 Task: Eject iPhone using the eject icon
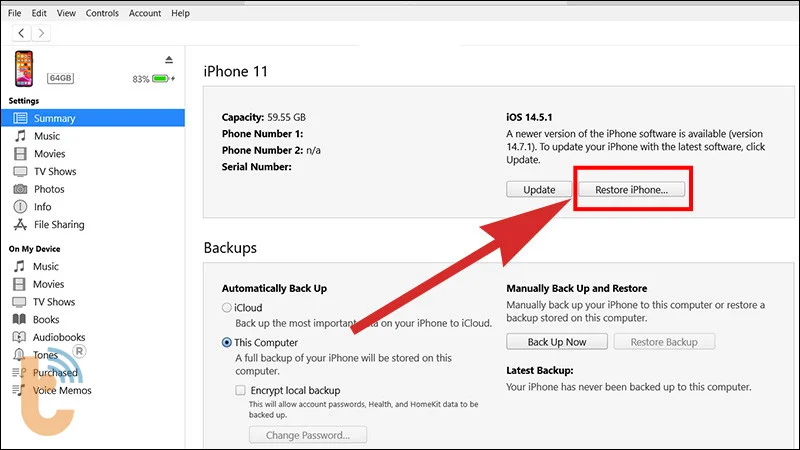(169, 59)
